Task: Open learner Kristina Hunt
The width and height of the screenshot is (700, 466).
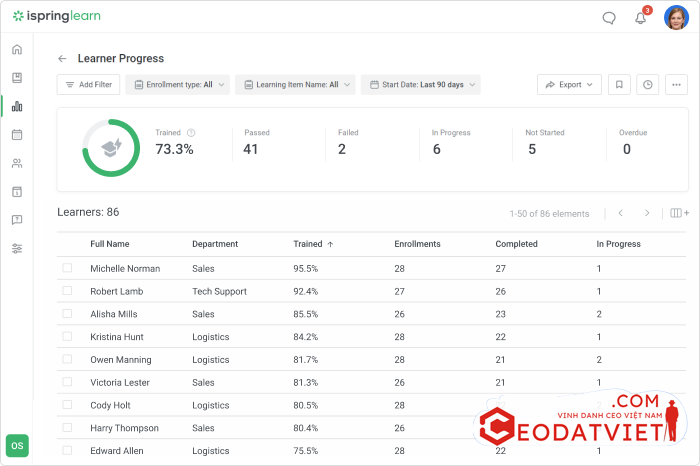Action: pos(117,337)
